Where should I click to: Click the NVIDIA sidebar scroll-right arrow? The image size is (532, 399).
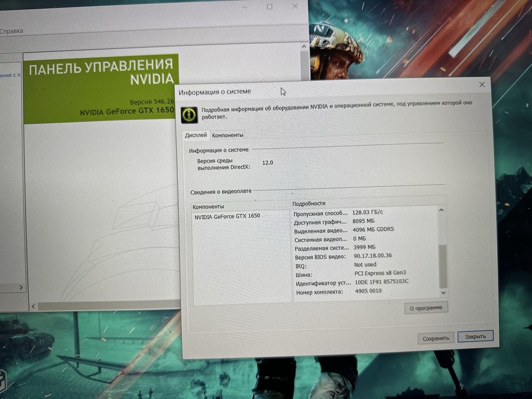(x=21, y=288)
